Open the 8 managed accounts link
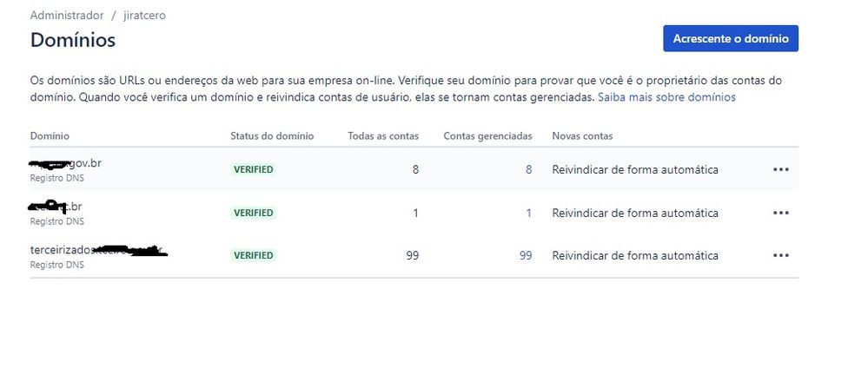 tap(528, 169)
